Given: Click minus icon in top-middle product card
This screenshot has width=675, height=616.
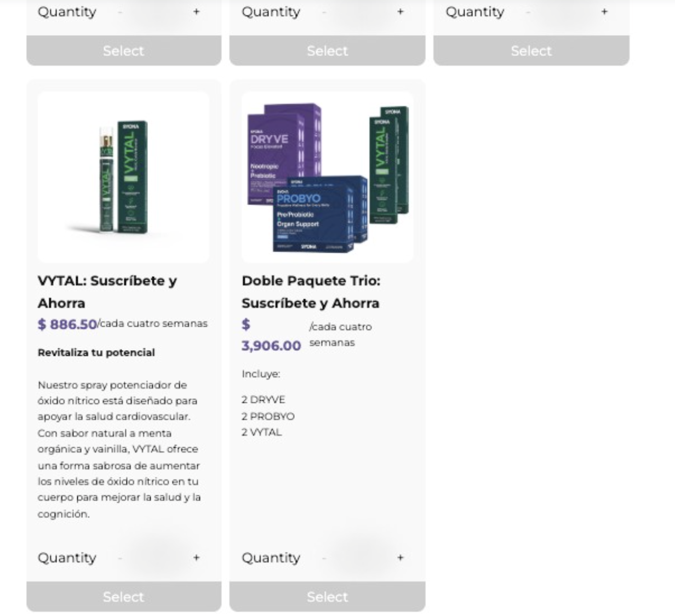Looking at the screenshot, I should pyautogui.click(x=324, y=12).
